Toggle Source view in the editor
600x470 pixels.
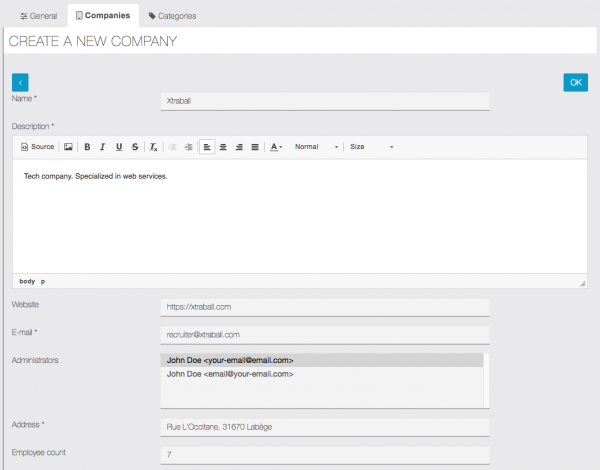pyautogui.click(x=37, y=147)
